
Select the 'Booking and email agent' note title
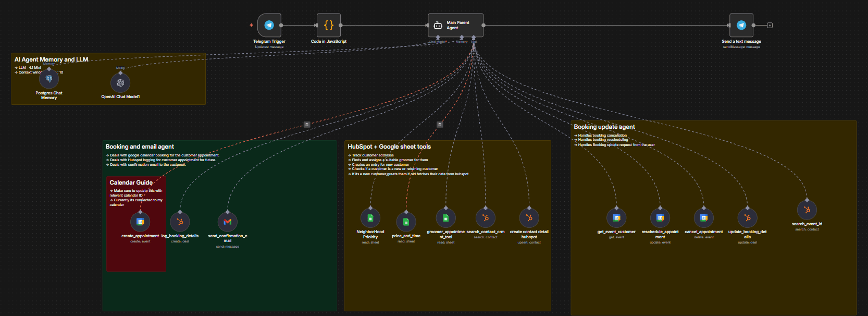click(x=140, y=147)
